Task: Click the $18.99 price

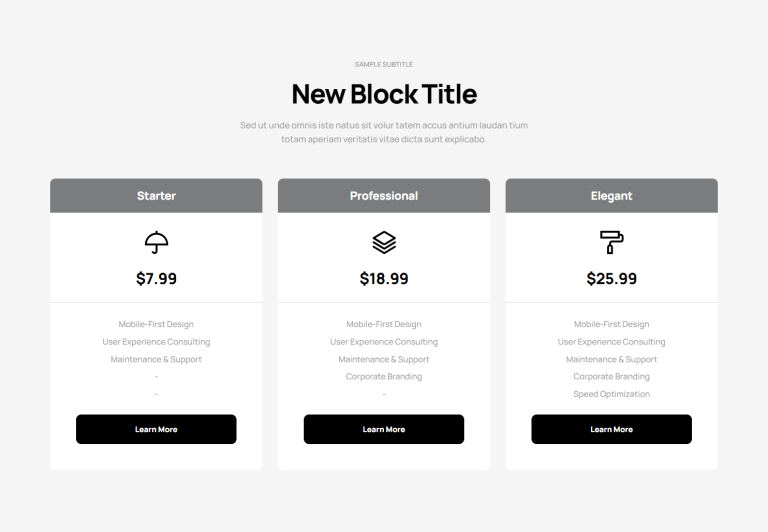Action: pyautogui.click(x=384, y=279)
